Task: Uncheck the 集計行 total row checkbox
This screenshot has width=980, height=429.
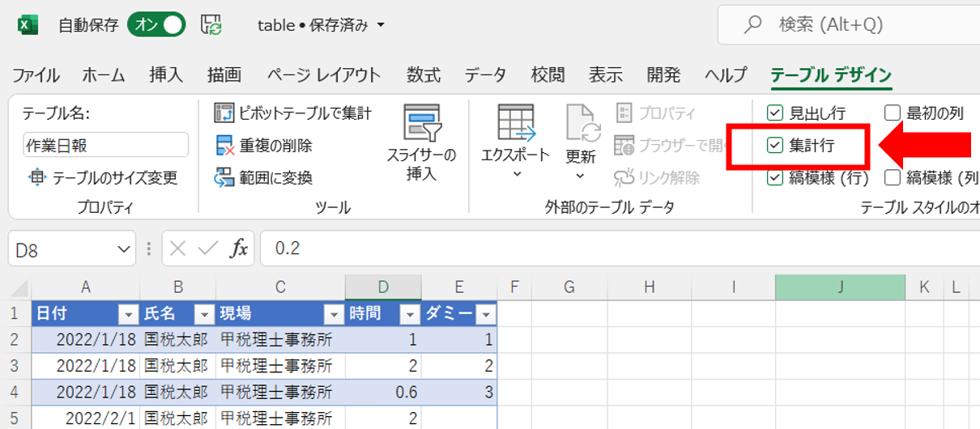Action: pyautogui.click(x=775, y=146)
